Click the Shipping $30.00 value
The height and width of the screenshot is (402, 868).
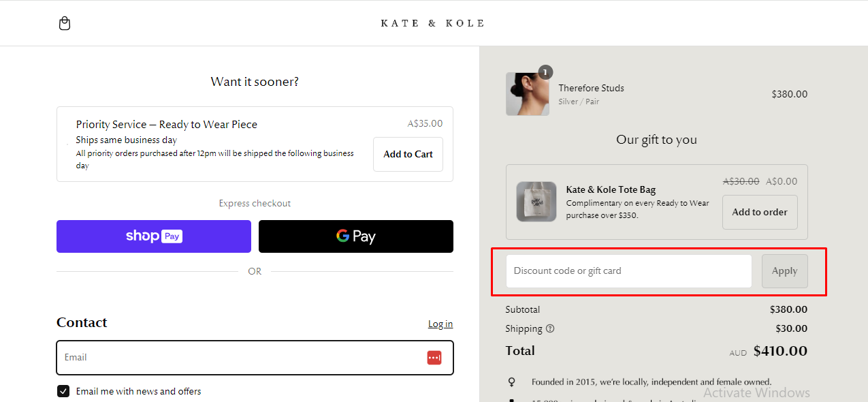click(791, 328)
